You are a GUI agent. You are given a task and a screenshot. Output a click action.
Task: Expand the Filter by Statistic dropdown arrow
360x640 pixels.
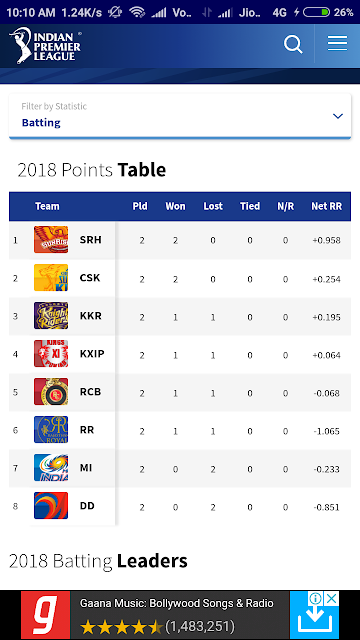click(338, 116)
